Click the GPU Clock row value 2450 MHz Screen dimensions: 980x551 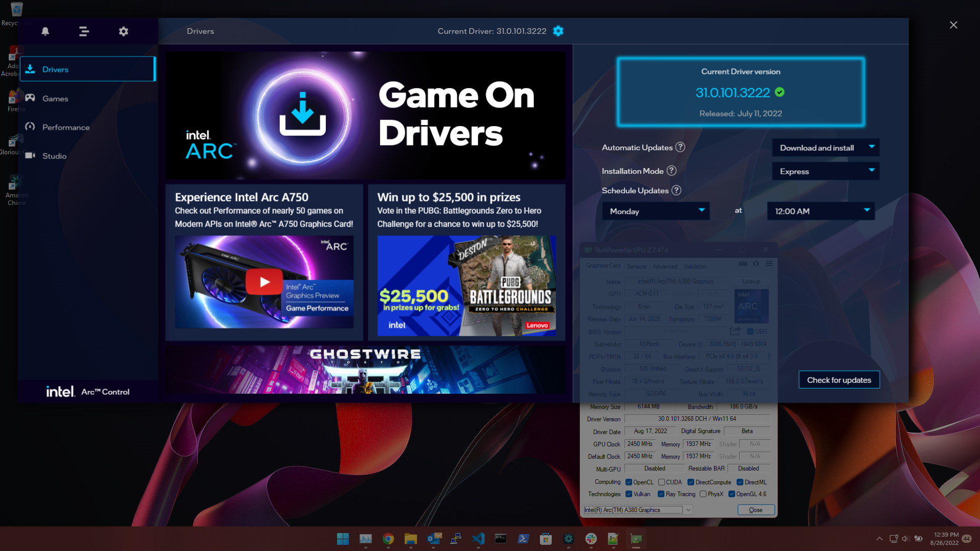tap(640, 444)
